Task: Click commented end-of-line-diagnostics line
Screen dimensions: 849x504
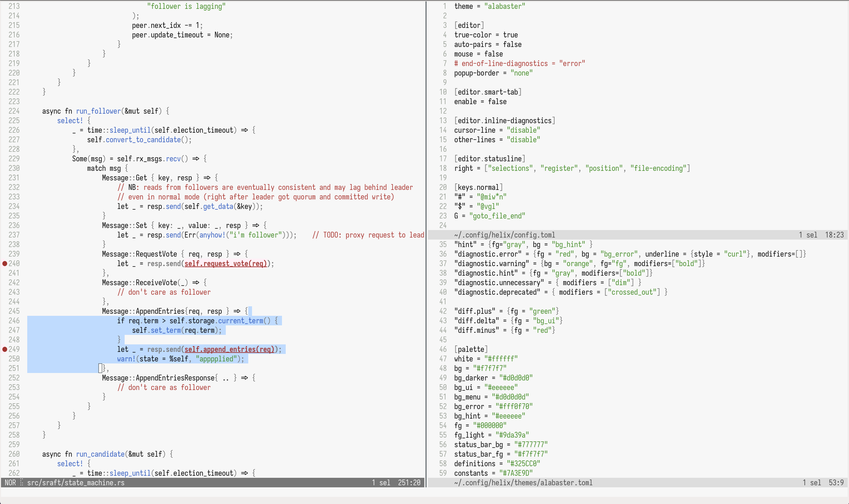Action: click(520, 63)
